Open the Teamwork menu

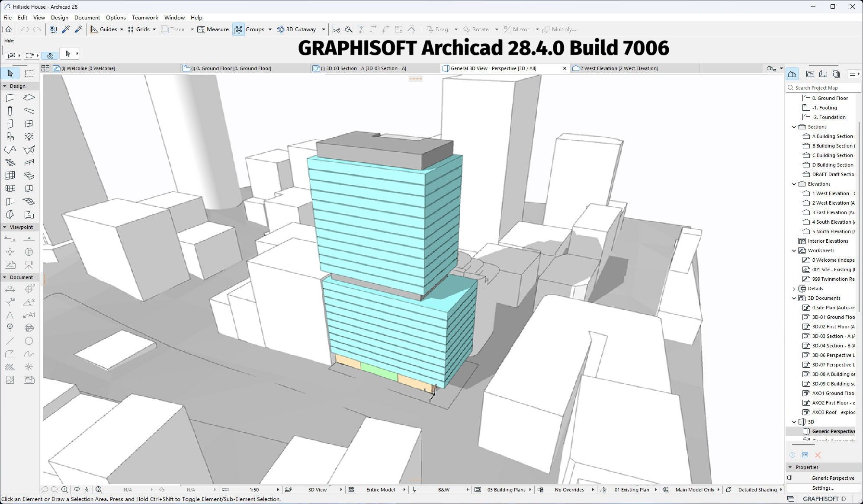(x=145, y=18)
